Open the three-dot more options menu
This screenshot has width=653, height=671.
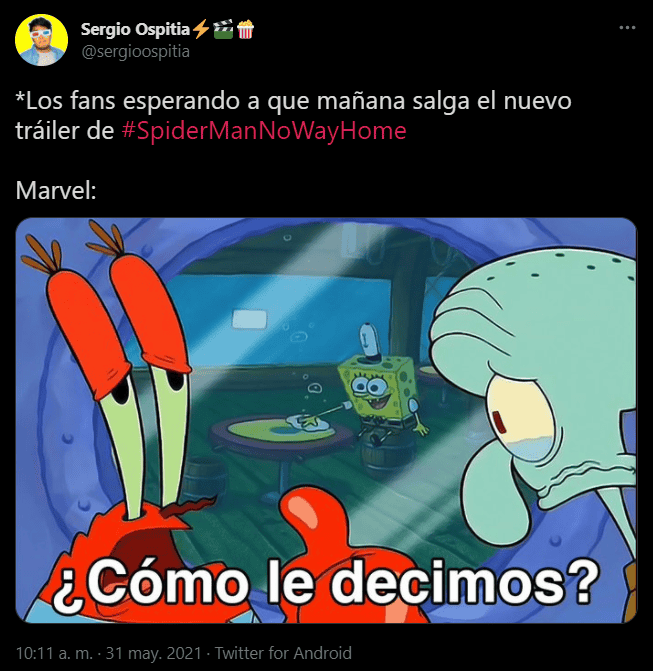tap(627, 28)
